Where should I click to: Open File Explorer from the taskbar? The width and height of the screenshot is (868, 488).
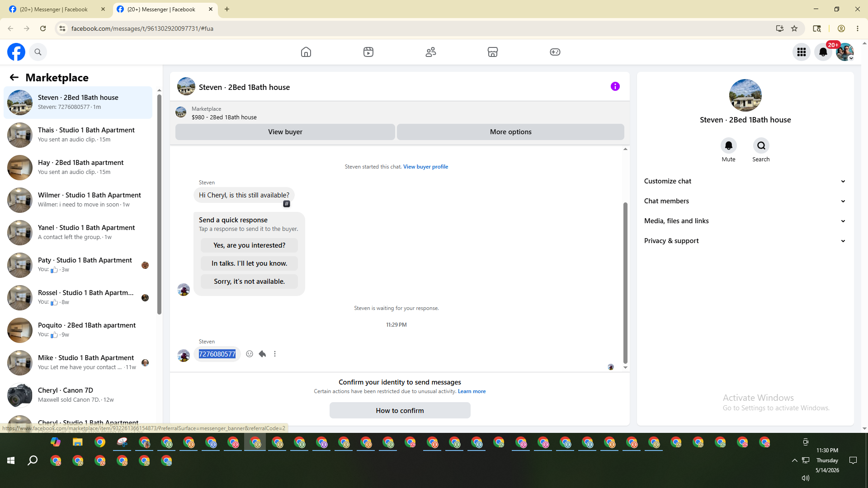pos(78,442)
